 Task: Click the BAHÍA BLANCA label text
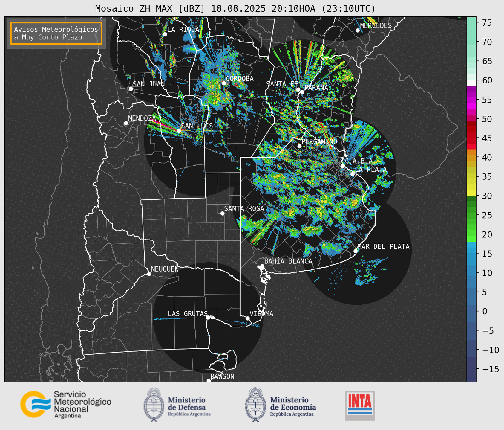(x=288, y=261)
